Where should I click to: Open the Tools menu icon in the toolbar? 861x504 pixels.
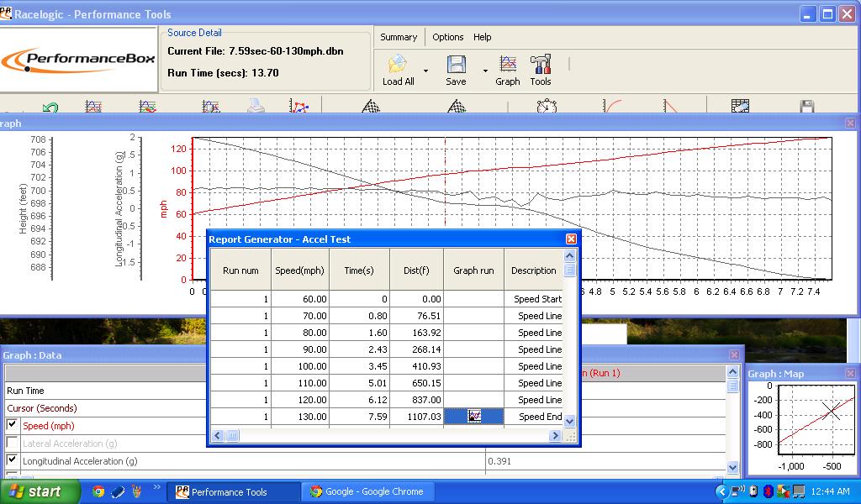click(541, 66)
